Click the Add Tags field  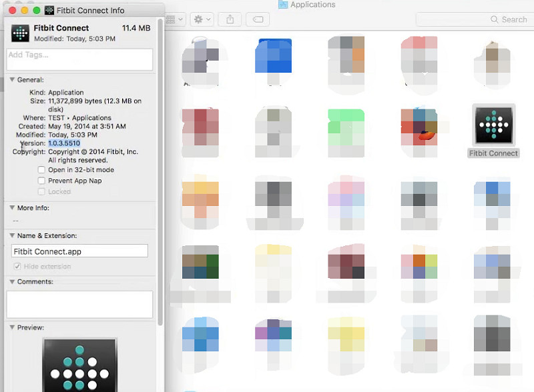tap(79, 59)
